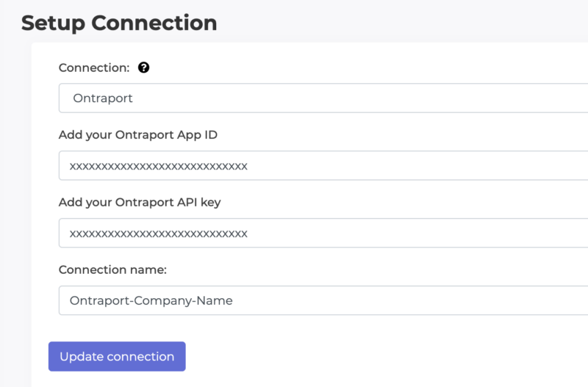
Task: Click the help question mark icon
Action: pyautogui.click(x=143, y=68)
